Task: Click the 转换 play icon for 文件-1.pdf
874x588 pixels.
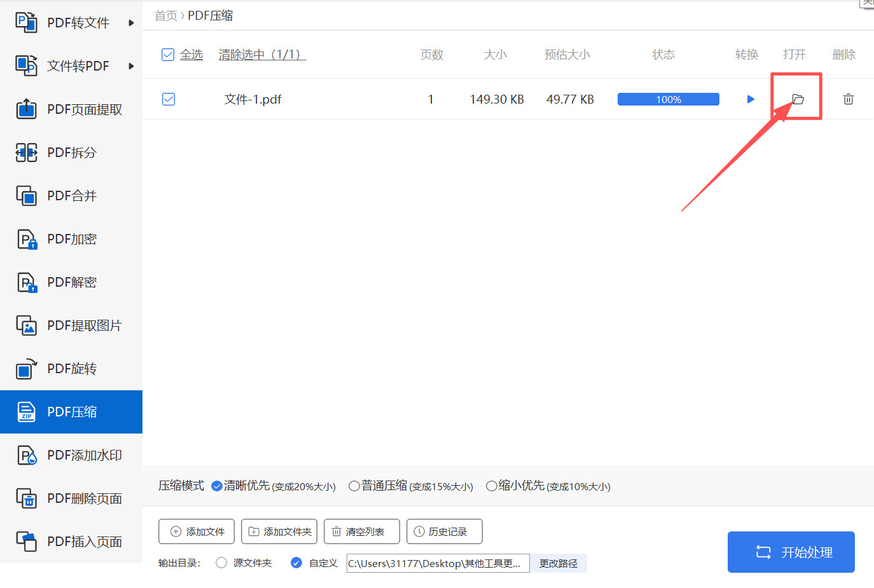Action: click(751, 99)
